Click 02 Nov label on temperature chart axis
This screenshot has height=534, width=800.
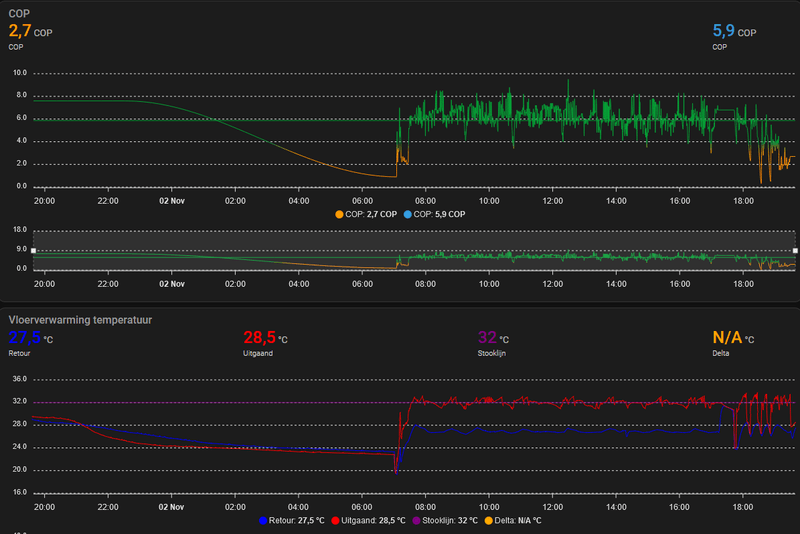pos(171,507)
